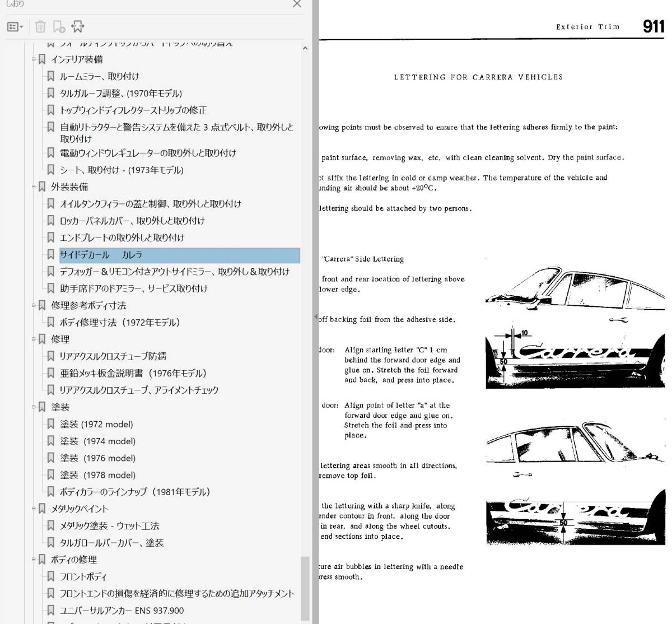This screenshot has height=624, width=672.
Task: Click bookmark icon beside ユニバーサルアンカー ENS 937.900
Action: [x=50, y=611]
